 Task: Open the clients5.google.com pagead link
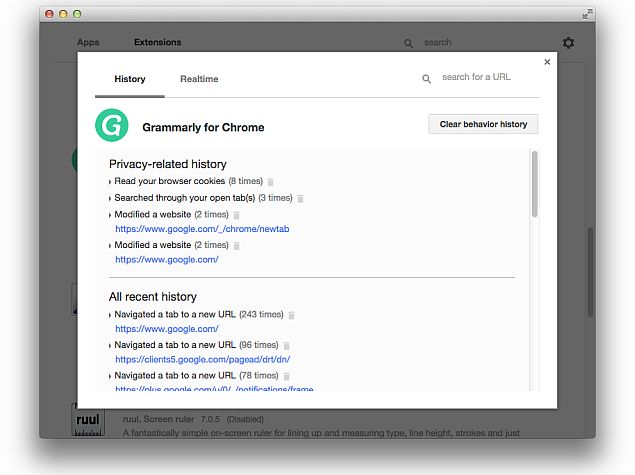click(x=202, y=359)
